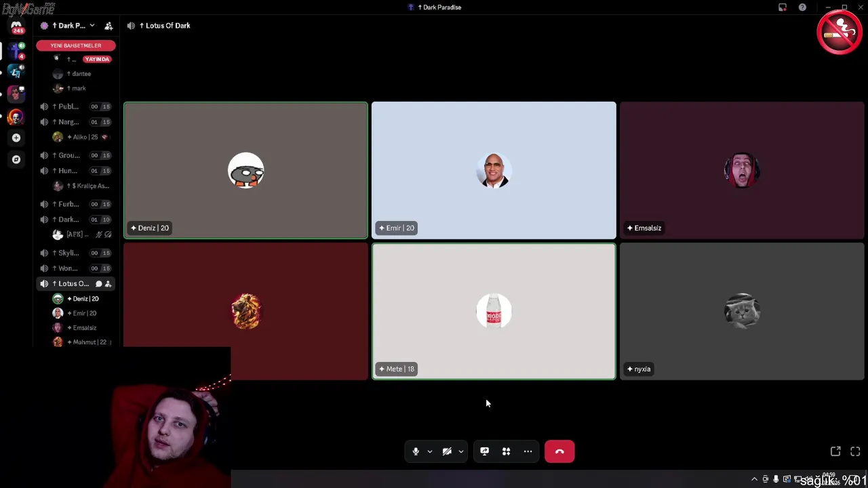868x488 pixels.
Task: Enter full screen mode for call
Action: pos(855,451)
